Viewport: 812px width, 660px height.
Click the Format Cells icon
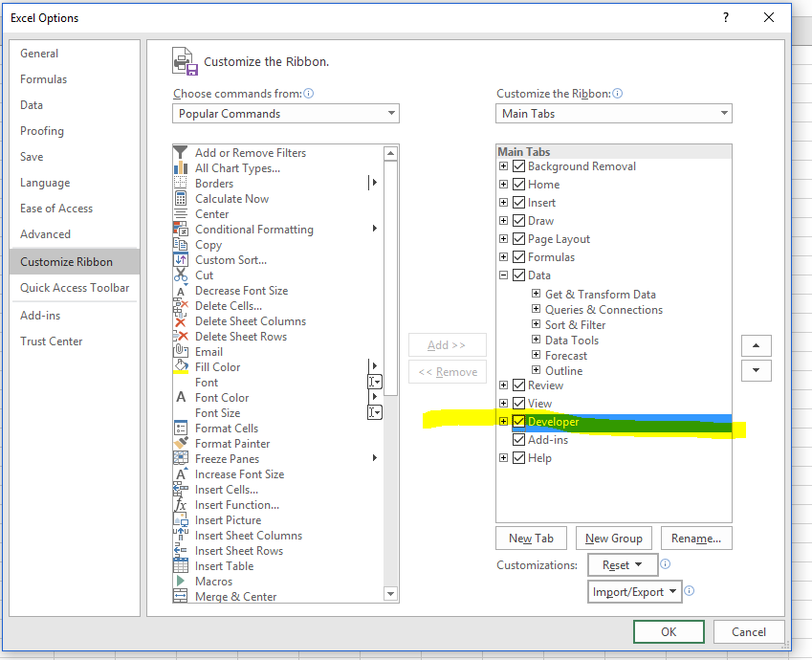tap(180, 428)
